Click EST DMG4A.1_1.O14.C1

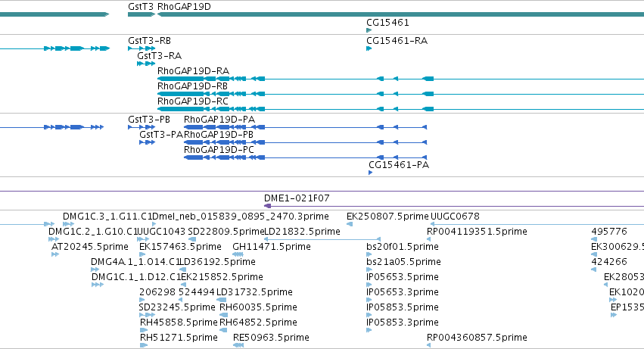point(135,262)
